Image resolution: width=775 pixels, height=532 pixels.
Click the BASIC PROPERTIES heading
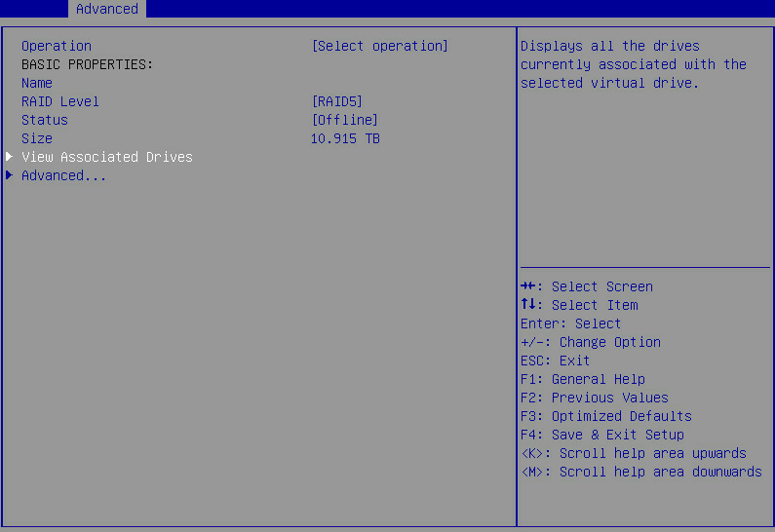click(87, 64)
